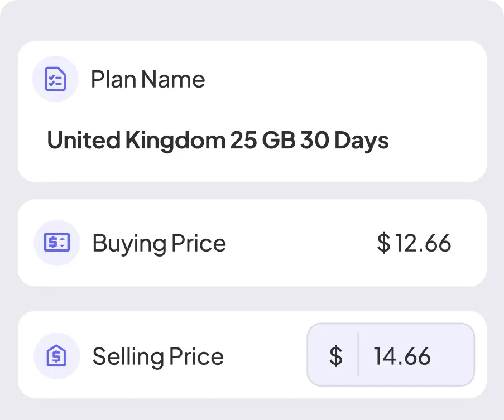Screen dimensions: 504x420
Task: Click the word "Kingdom" in the plan title
Action: point(175,141)
